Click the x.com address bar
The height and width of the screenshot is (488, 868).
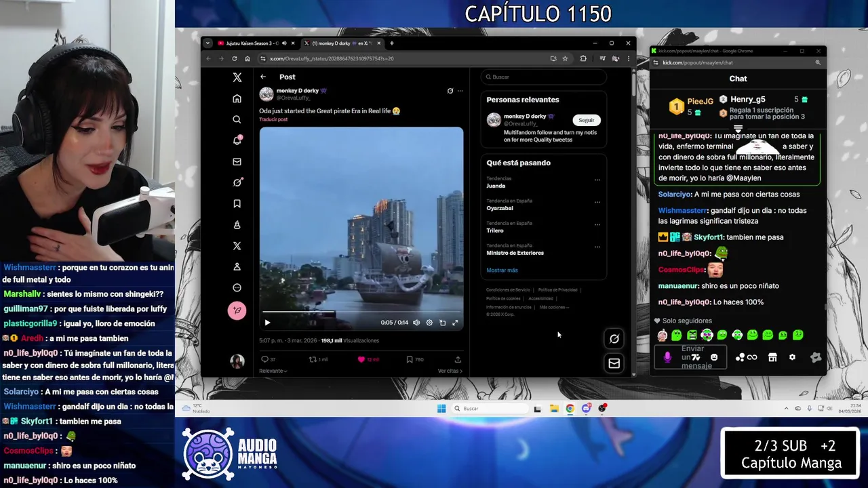click(407, 59)
